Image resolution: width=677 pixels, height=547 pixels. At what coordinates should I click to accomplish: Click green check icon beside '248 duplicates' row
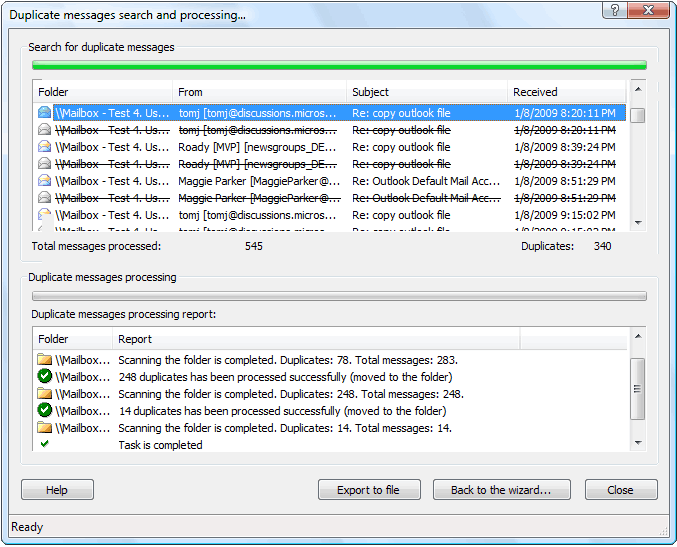[44, 376]
